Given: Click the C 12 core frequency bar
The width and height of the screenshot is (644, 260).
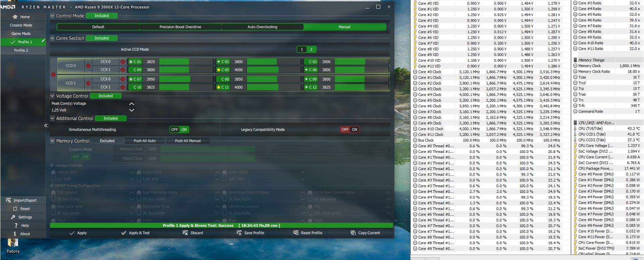Looking at the screenshot, I should pyautogui.click(x=362, y=87).
